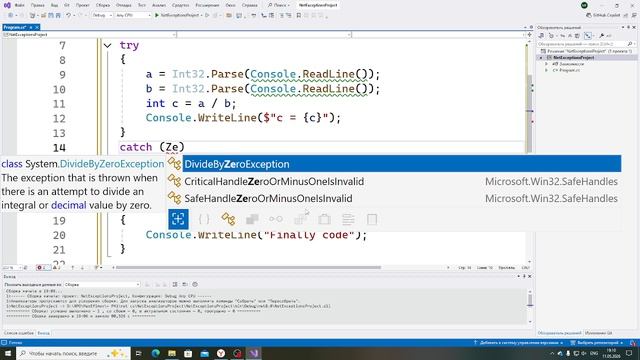Toggle the namespaces filter with braces icon
Viewport: 640px width, 360px height.
pos(204,219)
